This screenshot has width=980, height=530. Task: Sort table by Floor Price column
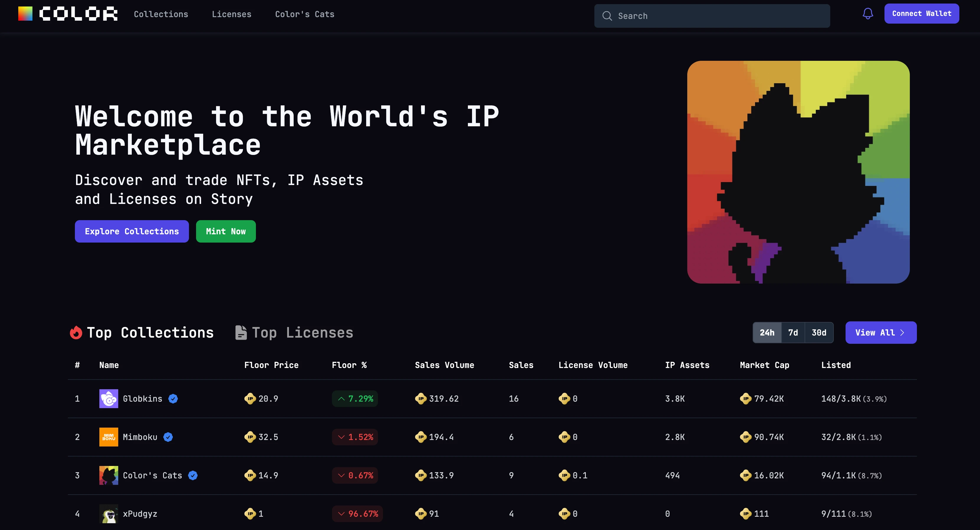pyautogui.click(x=271, y=365)
